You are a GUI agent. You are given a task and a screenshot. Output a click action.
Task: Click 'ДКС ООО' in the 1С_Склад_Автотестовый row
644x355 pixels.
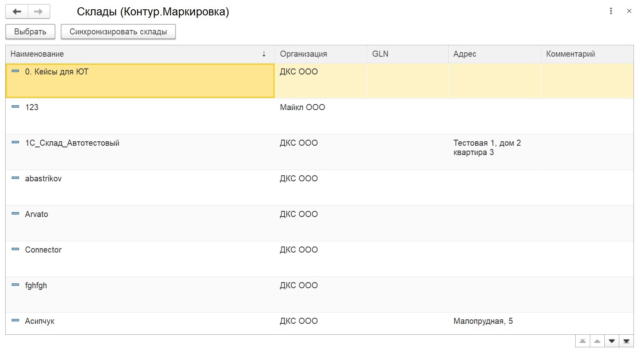pos(299,143)
